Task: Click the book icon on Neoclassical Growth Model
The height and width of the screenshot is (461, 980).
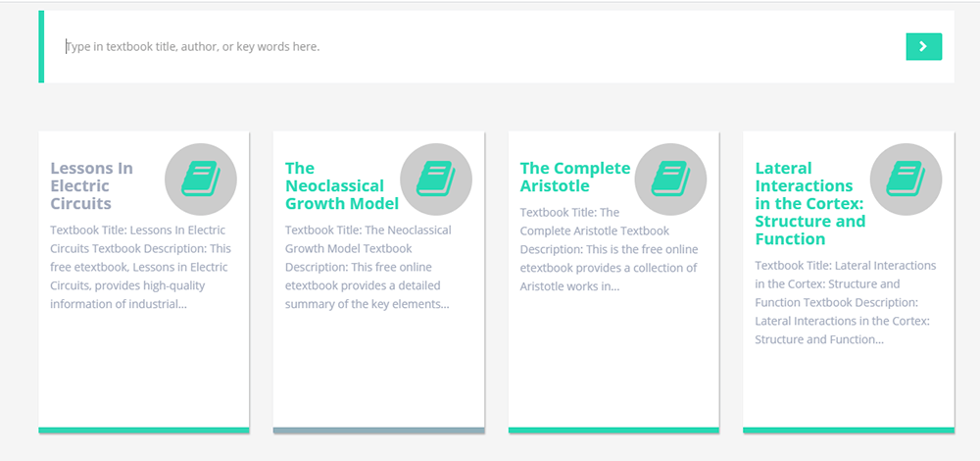Action: coord(436,179)
